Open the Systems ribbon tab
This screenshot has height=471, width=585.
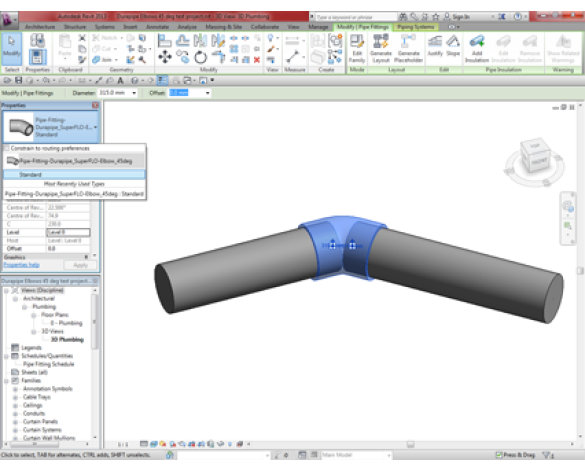[x=104, y=27]
